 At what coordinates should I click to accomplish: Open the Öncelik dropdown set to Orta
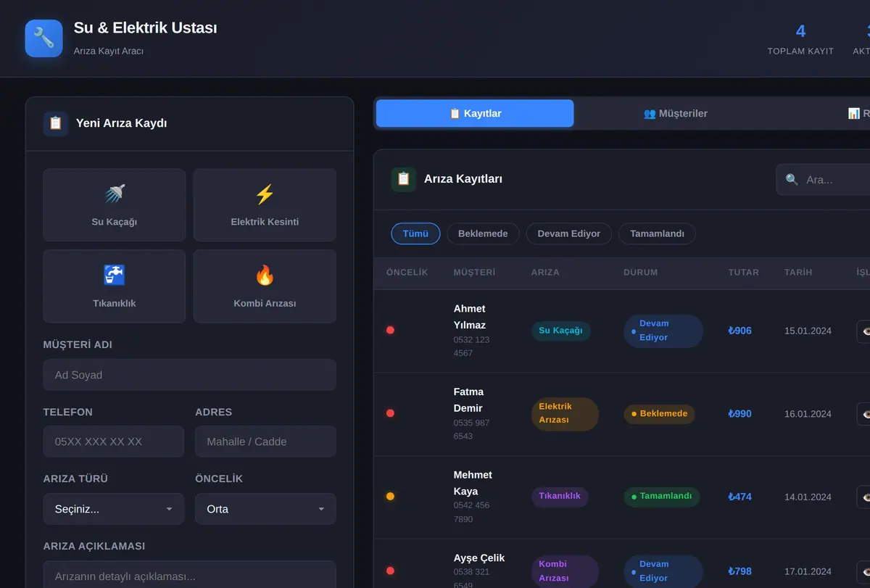(265, 509)
